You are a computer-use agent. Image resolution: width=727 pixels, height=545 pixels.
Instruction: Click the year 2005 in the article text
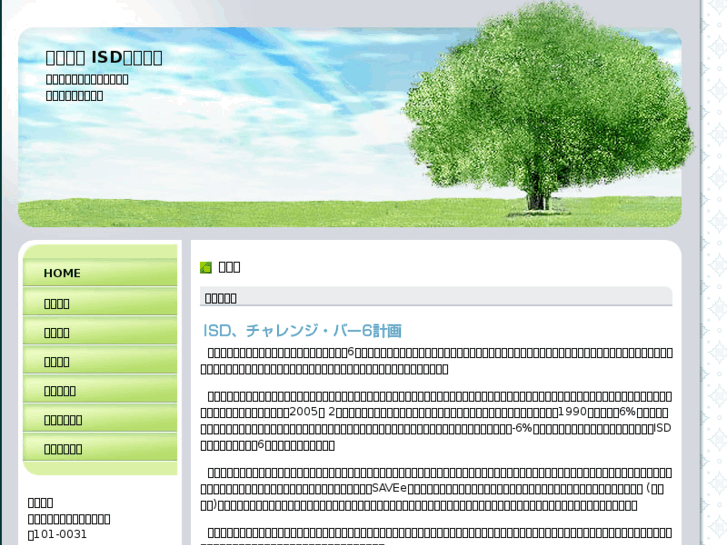click(x=304, y=411)
